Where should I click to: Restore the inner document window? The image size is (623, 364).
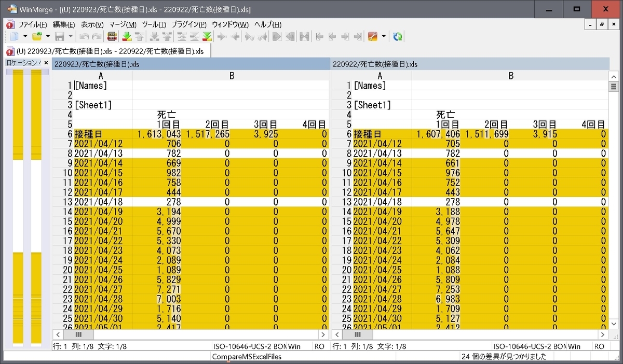pos(602,24)
